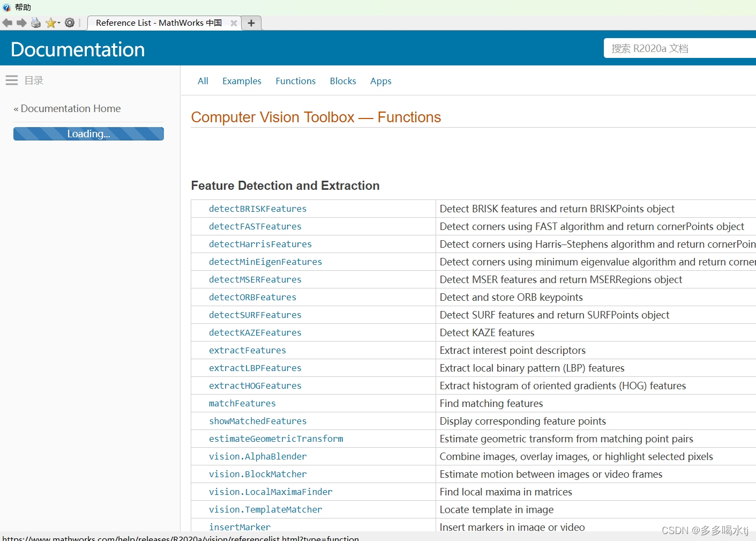Switch to the Examples filter tab
Image resolution: width=756 pixels, height=541 pixels.
[x=242, y=80]
